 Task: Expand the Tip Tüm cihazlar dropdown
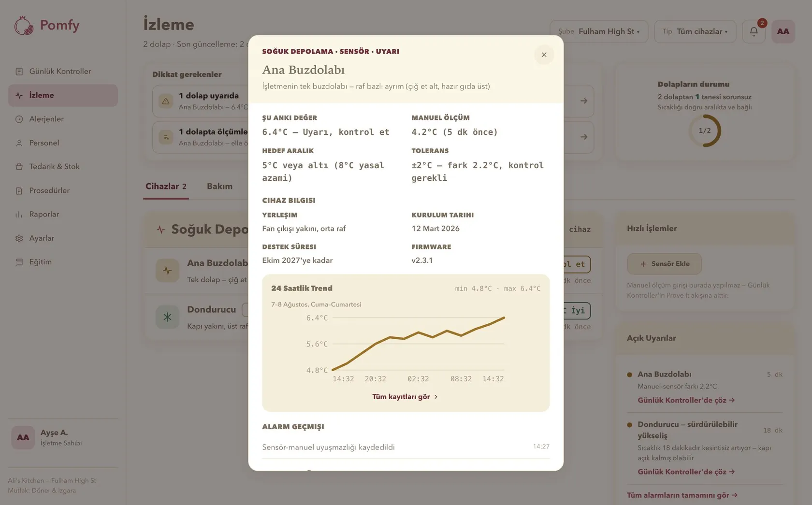point(695,31)
